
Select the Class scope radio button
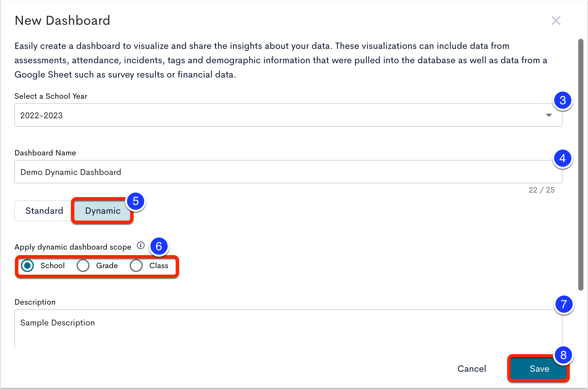point(136,266)
